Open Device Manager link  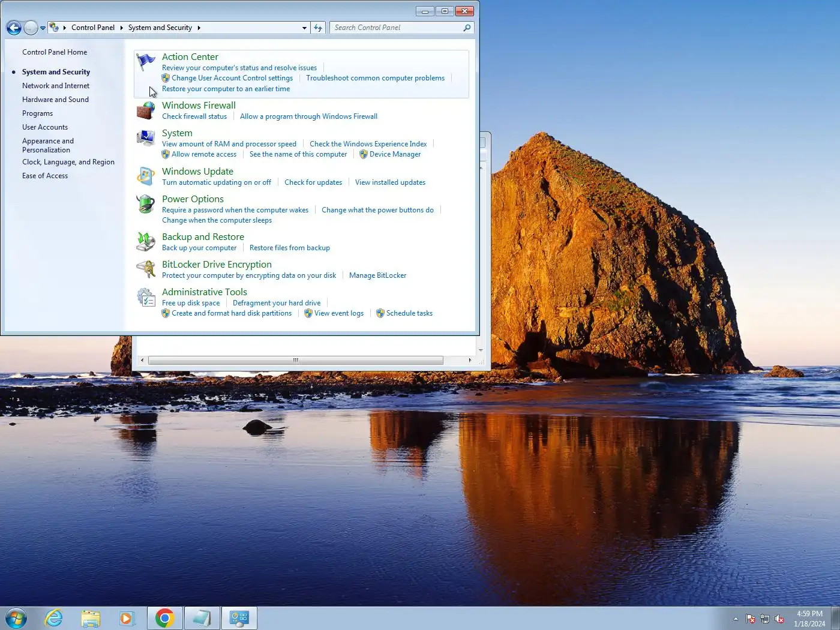coord(395,154)
